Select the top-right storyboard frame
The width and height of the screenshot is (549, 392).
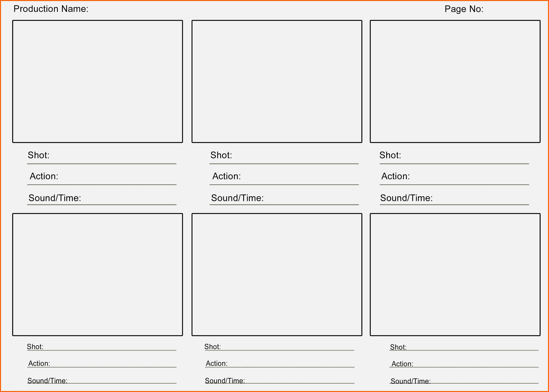click(455, 82)
